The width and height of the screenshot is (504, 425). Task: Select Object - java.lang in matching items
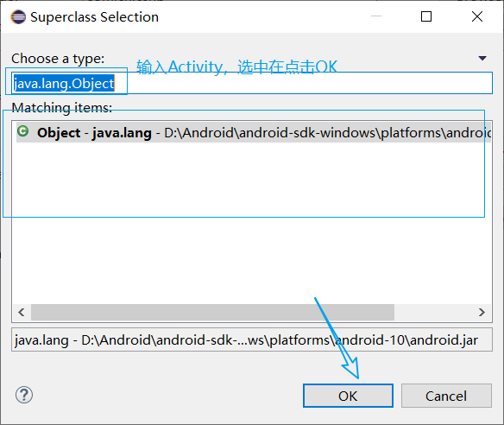[x=254, y=132]
